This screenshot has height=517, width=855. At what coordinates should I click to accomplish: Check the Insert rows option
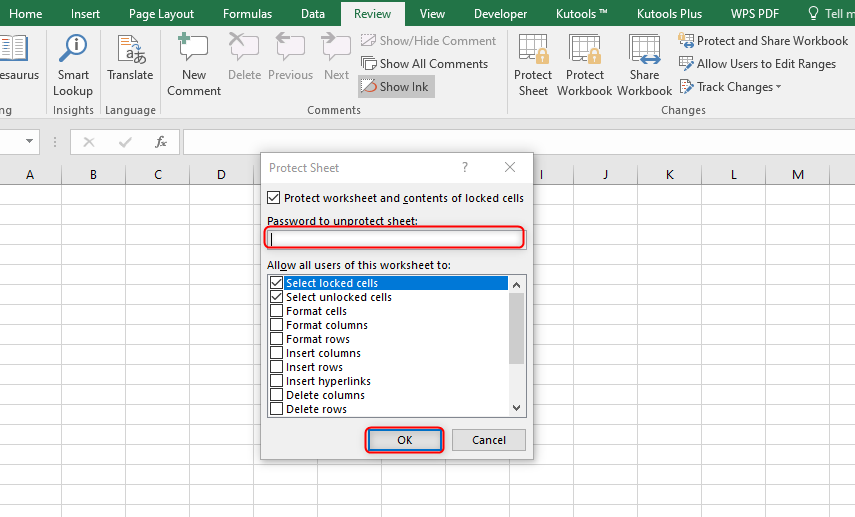coord(276,367)
